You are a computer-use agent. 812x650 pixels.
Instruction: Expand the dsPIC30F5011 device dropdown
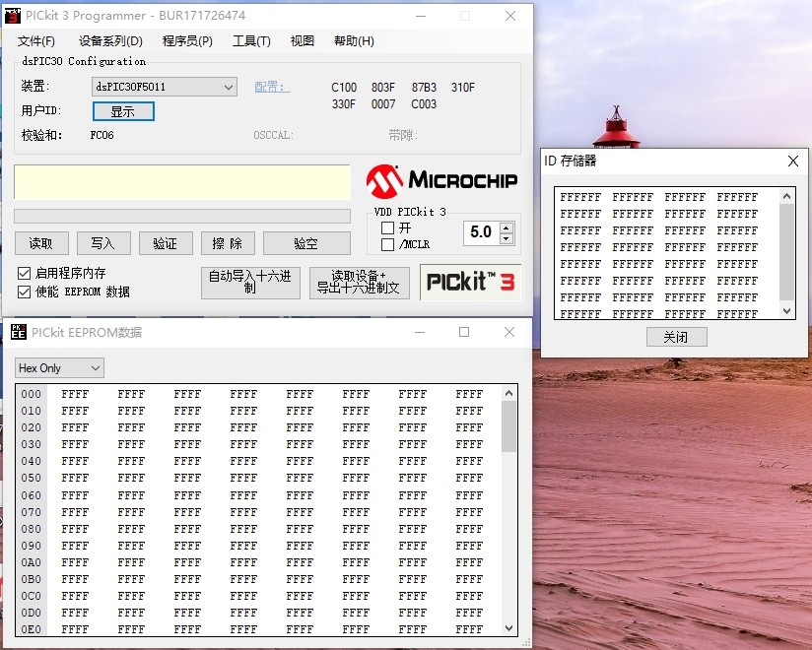pyautogui.click(x=229, y=87)
